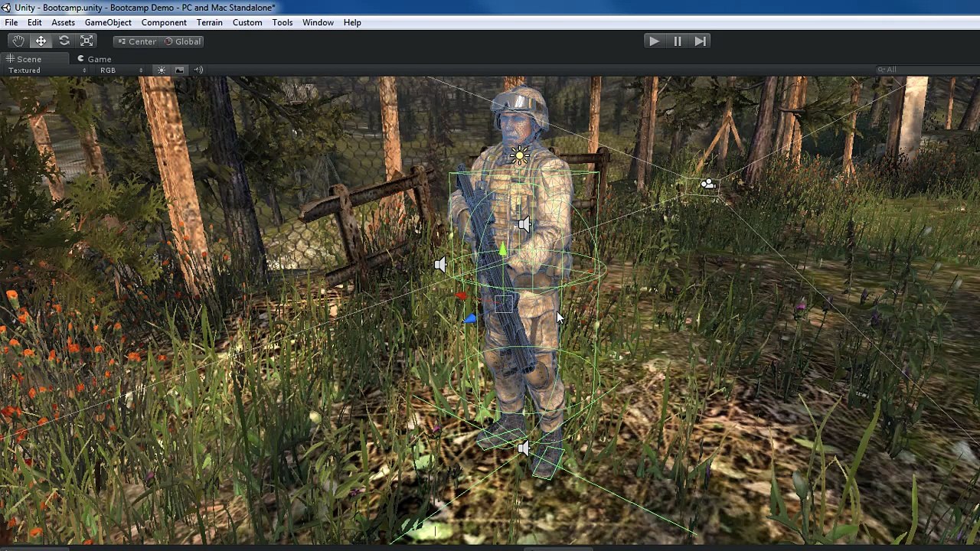This screenshot has height=551, width=980.
Task: Toggle scene lighting sun icon
Action: point(162,70)
